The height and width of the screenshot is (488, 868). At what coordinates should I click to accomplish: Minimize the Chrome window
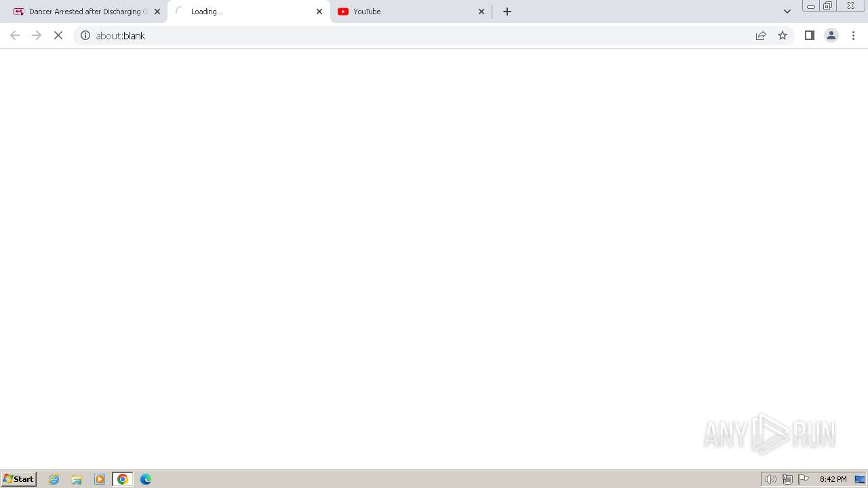click(x=811, y=6)
